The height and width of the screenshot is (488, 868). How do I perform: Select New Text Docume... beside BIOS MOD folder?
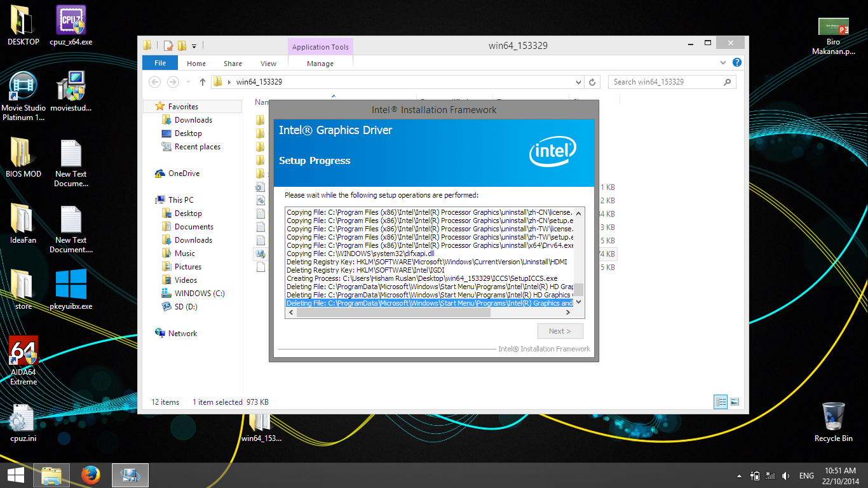[71, 163]
